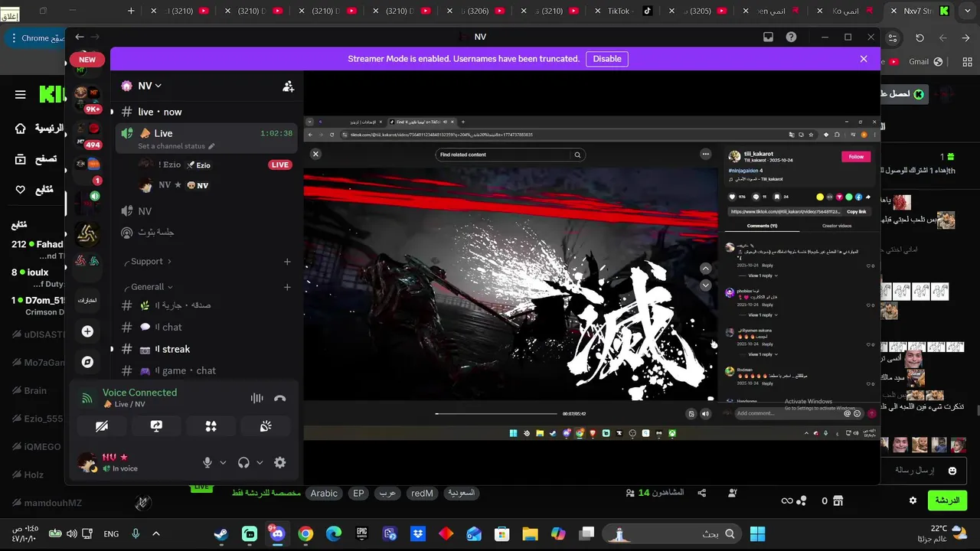Toggle the taskbar microphone icon

click(136, 533)
